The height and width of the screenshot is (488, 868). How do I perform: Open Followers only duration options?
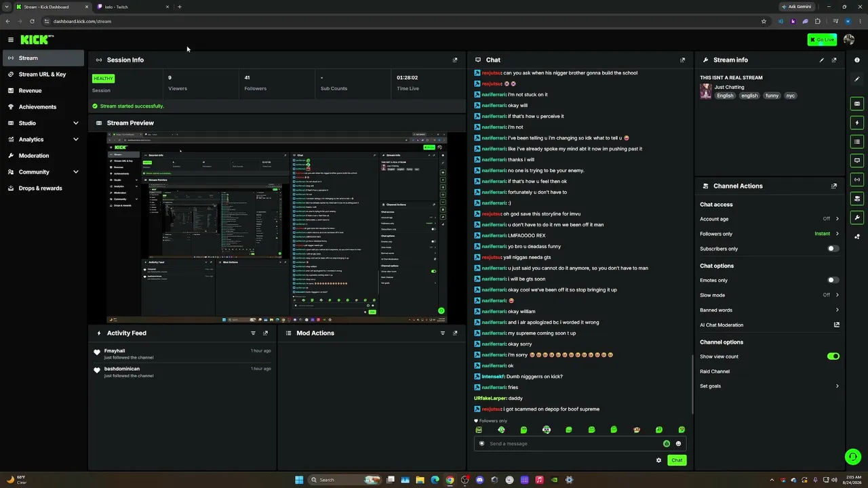point(770,234)
